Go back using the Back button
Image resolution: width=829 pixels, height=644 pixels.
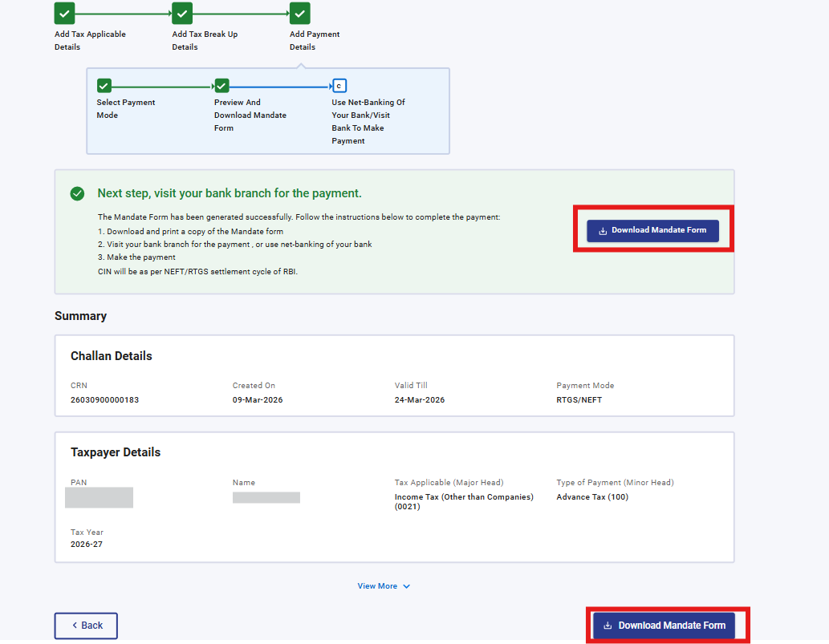click(86, 626)
